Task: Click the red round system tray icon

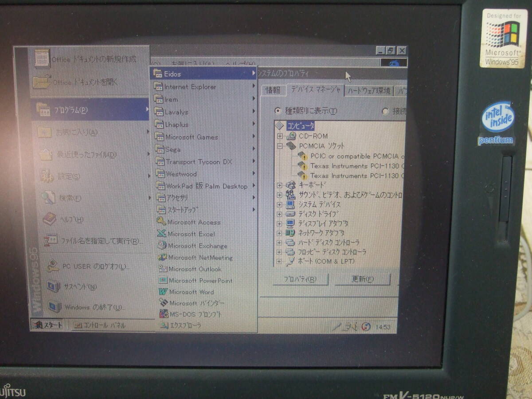Action: click(x=366, y=327)
